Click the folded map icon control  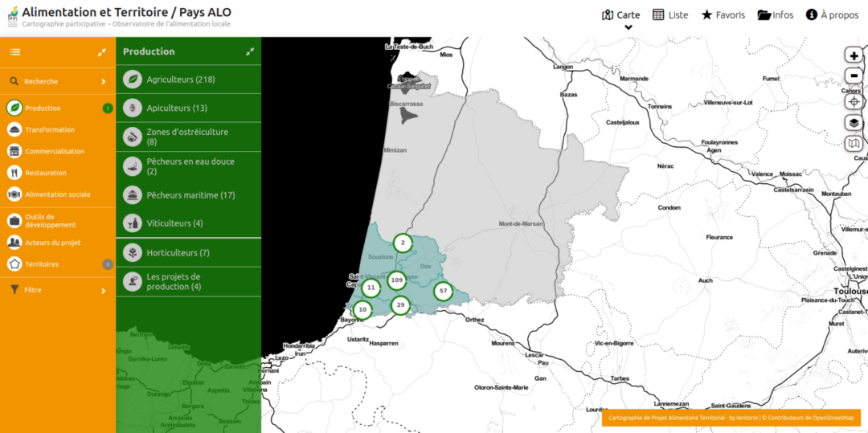pyautogui.click(x=854, y=143)
